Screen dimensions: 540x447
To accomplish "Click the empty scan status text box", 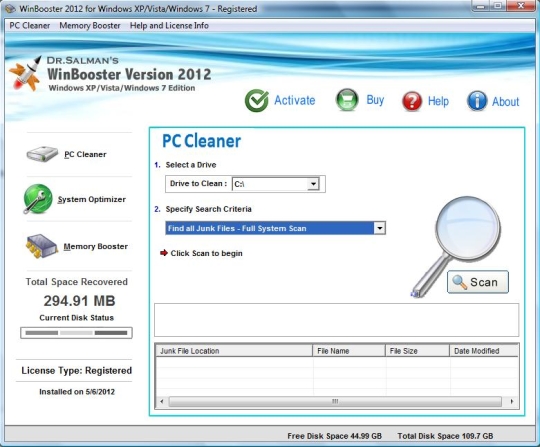I will (336, 320).
